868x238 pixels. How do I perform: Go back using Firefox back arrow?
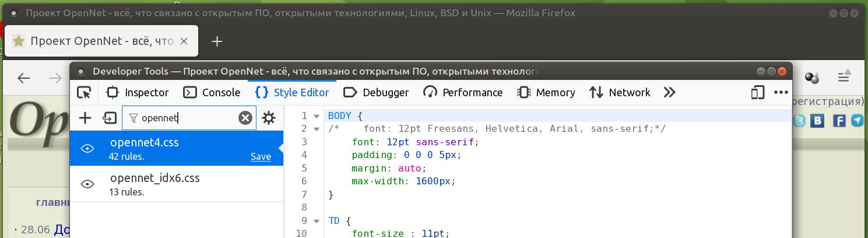point(24,78)
